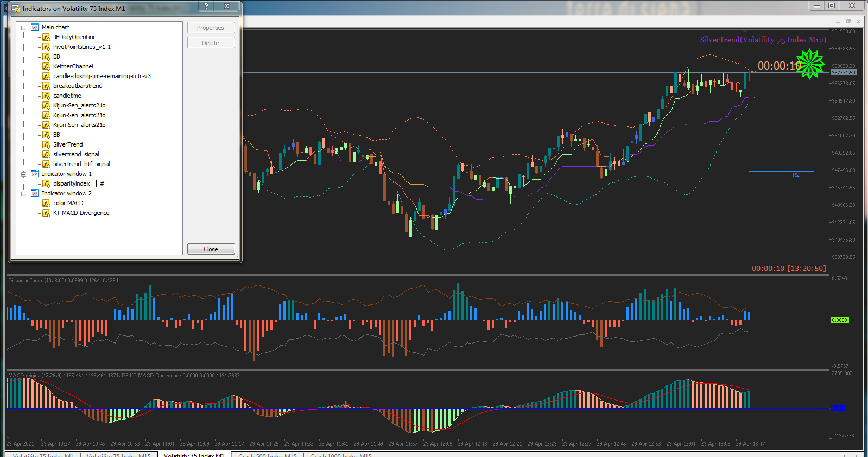Click the Properties button
The width and height of the screenshot is (868, 457).
click(x=211, y=28)
